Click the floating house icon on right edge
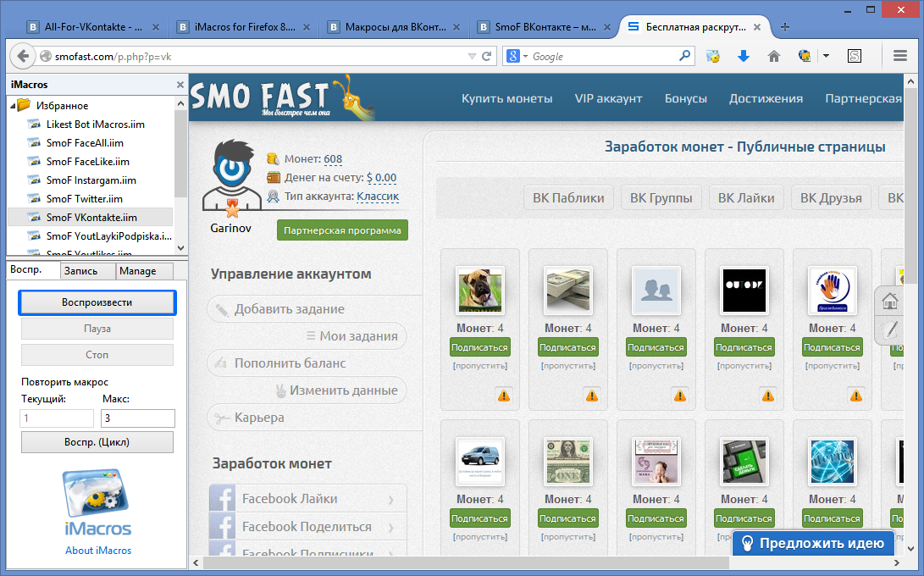The image size is (924, 576). tap(889, 302)
